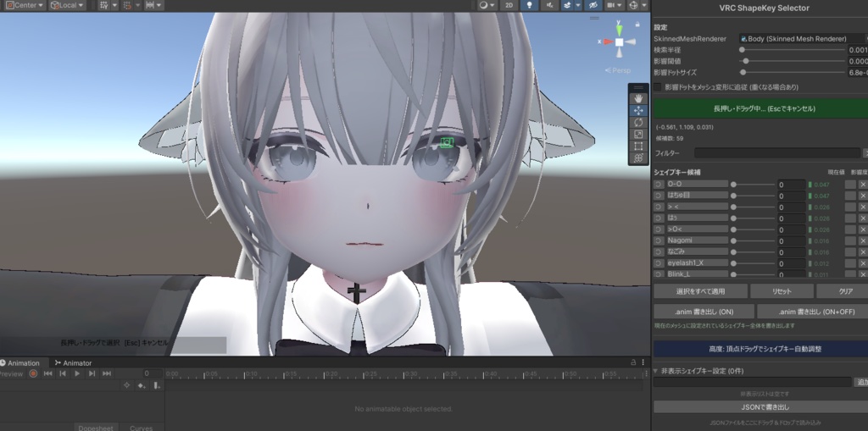Toggle scene lighting bulb button
The image size is (868, 431).
click(x=530, y=5)
